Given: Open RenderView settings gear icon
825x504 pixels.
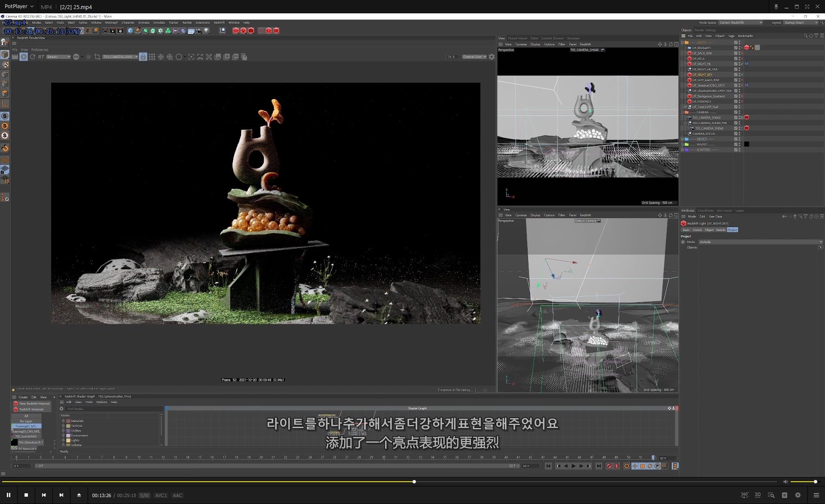Looking at the screenshot, I should (x=492, y=57).
